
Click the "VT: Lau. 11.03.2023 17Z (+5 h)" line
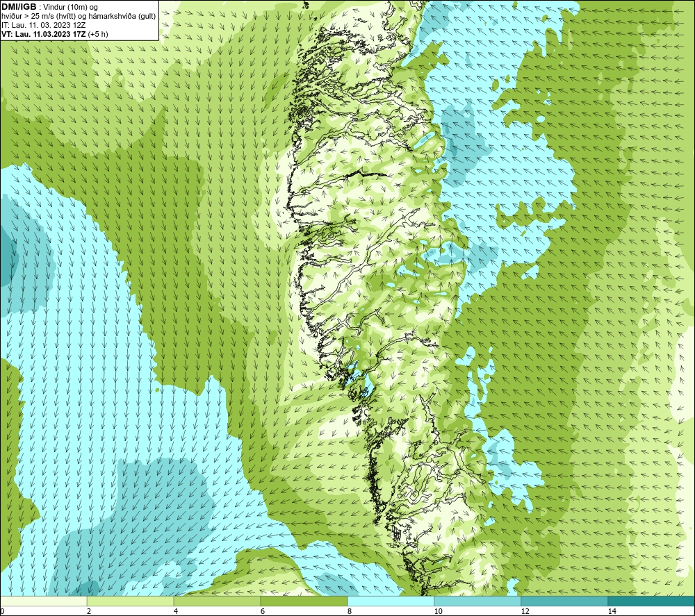[x=54, y=34]
